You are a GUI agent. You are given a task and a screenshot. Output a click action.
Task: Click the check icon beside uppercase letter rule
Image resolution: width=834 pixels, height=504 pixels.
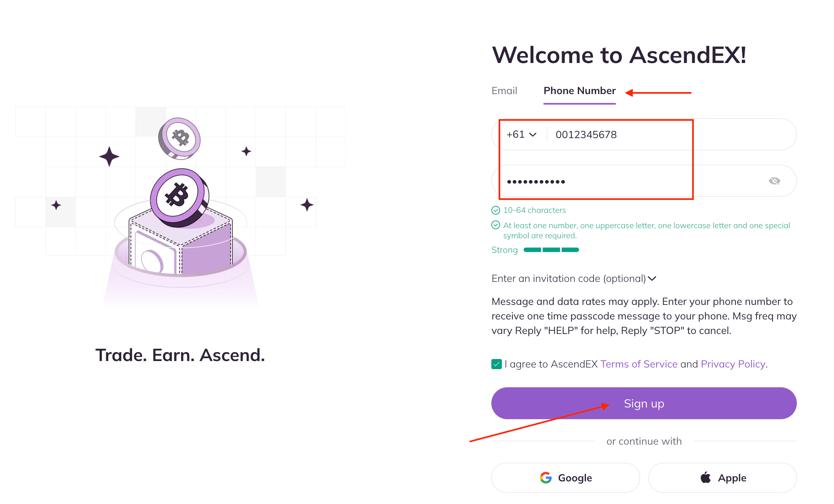pos(496,225)
